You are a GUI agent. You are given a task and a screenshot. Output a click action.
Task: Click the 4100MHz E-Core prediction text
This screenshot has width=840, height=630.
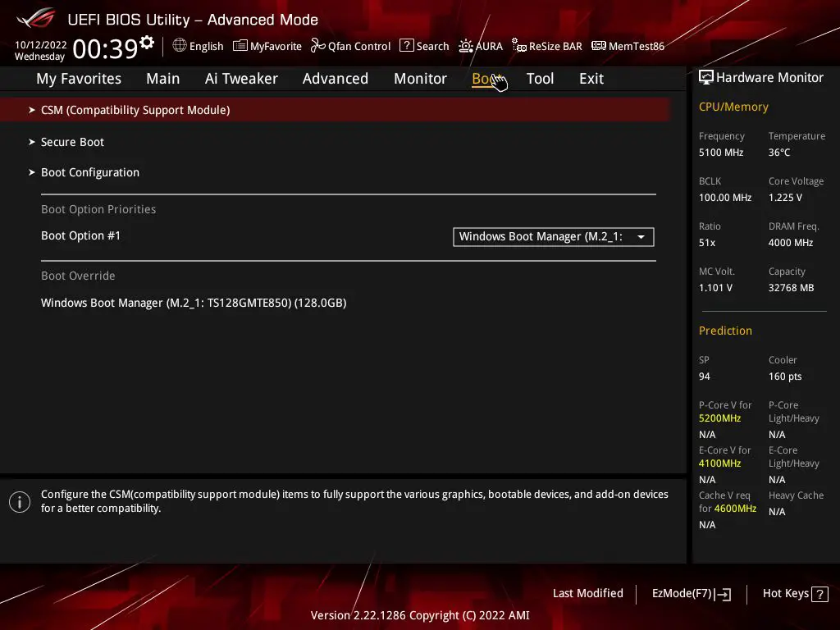720,463
